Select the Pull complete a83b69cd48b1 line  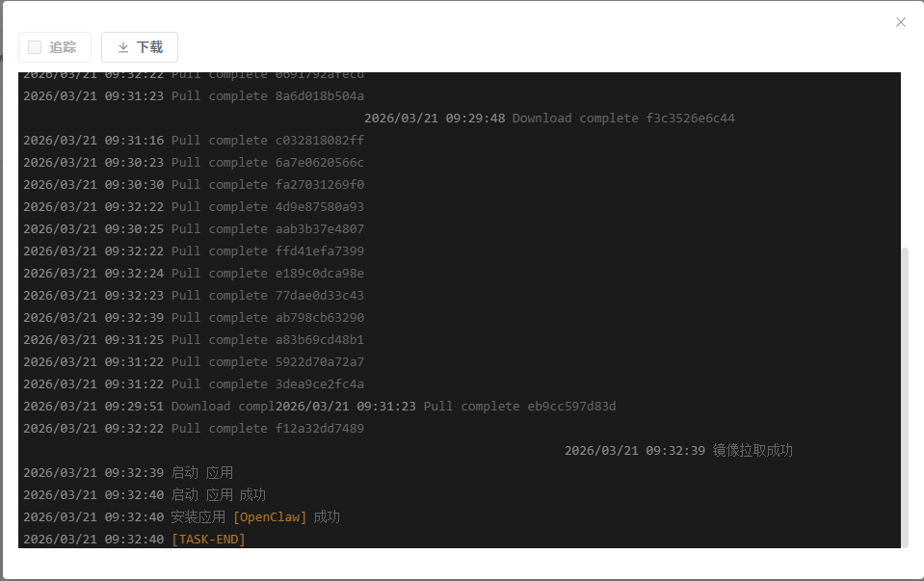(267, 340)
